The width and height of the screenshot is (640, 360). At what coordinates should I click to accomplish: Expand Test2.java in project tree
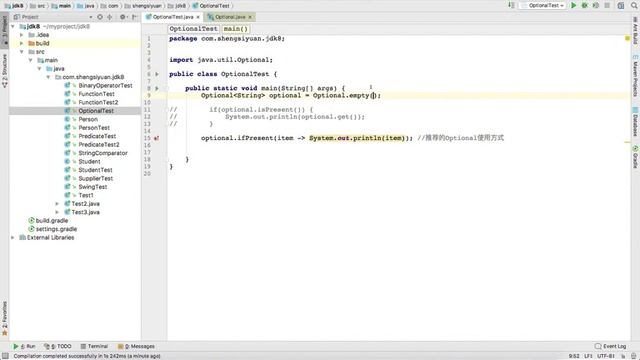coord(58,204)
